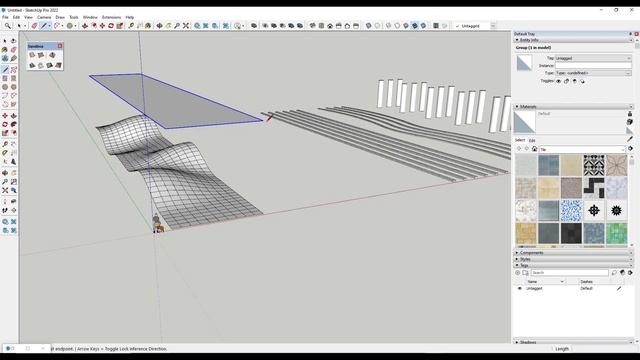Click the Sample Paint eyedropper in Materials panel
This screenshot has width=640, height=360.
[630, 140]
